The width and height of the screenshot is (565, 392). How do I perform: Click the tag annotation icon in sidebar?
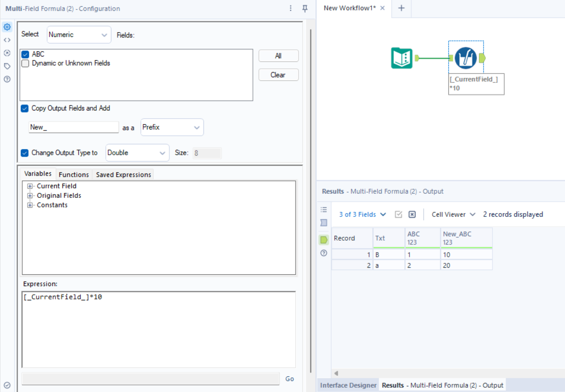point(7,66)
